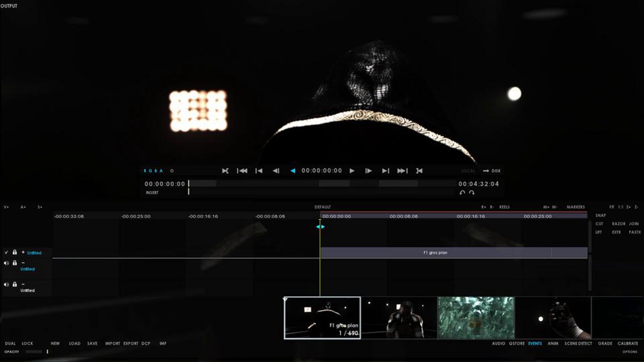Jump to first frame of timeline
This screenshot has width=644, height=362.
[x=242, y=171]
